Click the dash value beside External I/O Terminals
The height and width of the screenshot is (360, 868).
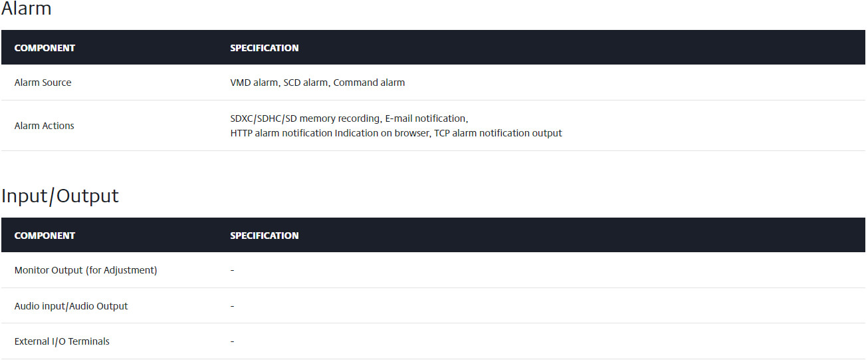tap(233, 342)
